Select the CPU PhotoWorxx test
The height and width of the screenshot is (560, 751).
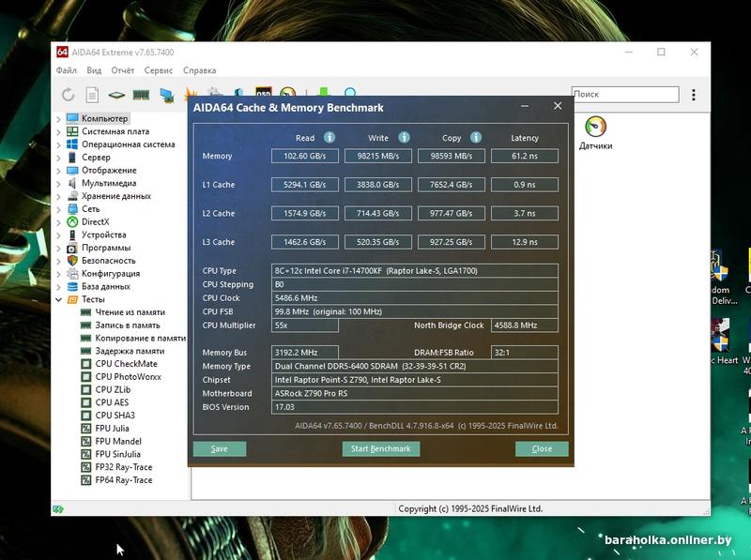[x=128, y=377]
